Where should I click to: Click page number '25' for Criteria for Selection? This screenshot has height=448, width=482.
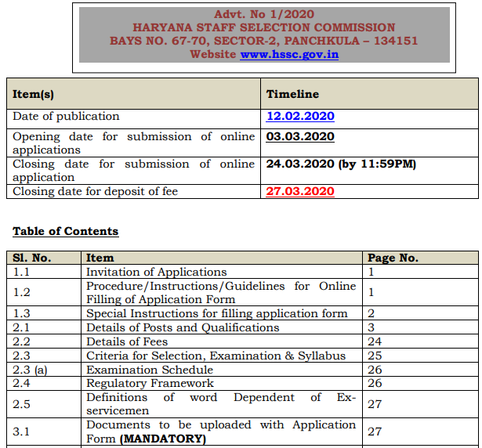[375, 356]
